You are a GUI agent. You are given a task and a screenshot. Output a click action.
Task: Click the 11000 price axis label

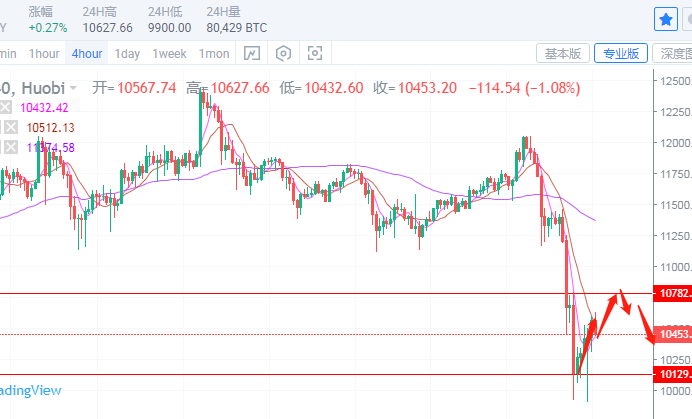pyautogui.click(x=676, y=267)
